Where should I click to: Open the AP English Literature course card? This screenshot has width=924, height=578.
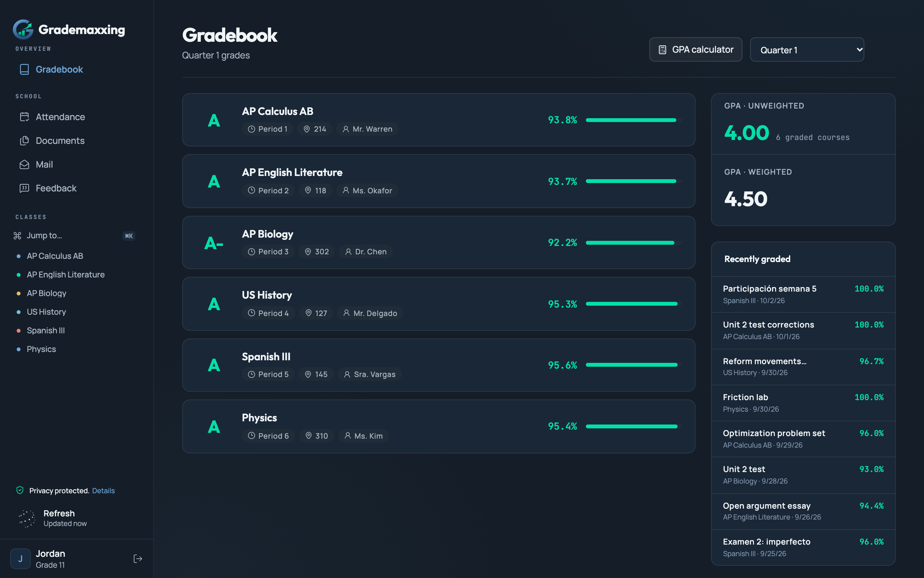click(438, 181)
